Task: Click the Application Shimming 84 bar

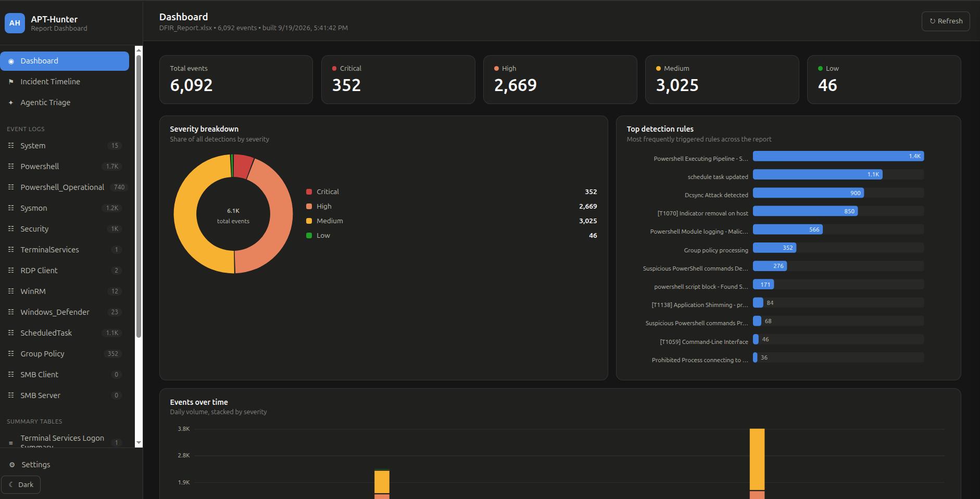Action: (x=758, y=303)
